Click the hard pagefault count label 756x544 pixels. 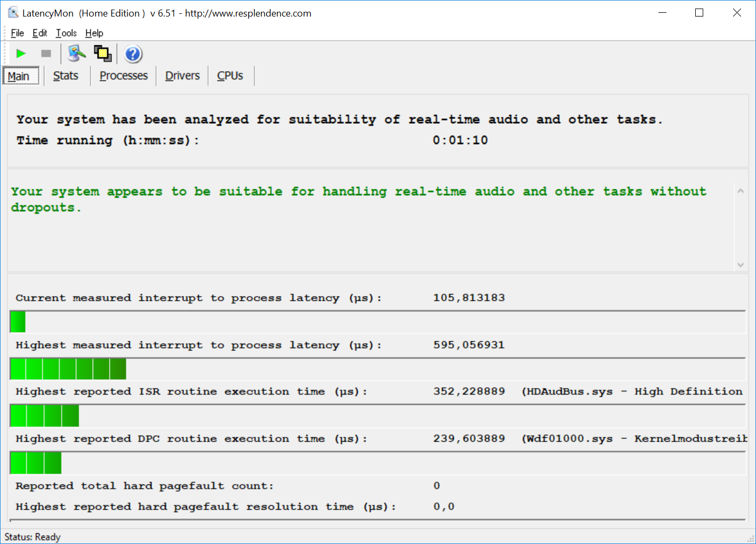click(144, 486)
